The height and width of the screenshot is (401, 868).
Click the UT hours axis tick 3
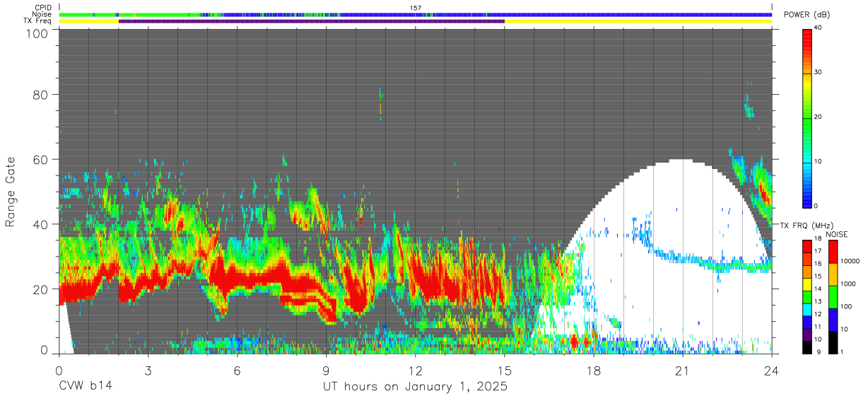pos(148,371)
